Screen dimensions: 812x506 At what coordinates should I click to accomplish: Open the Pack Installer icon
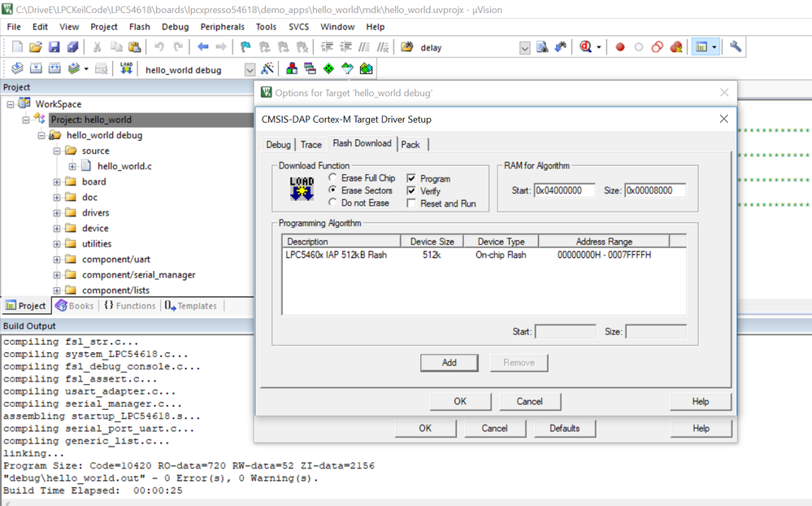click(x=366, y=68)
